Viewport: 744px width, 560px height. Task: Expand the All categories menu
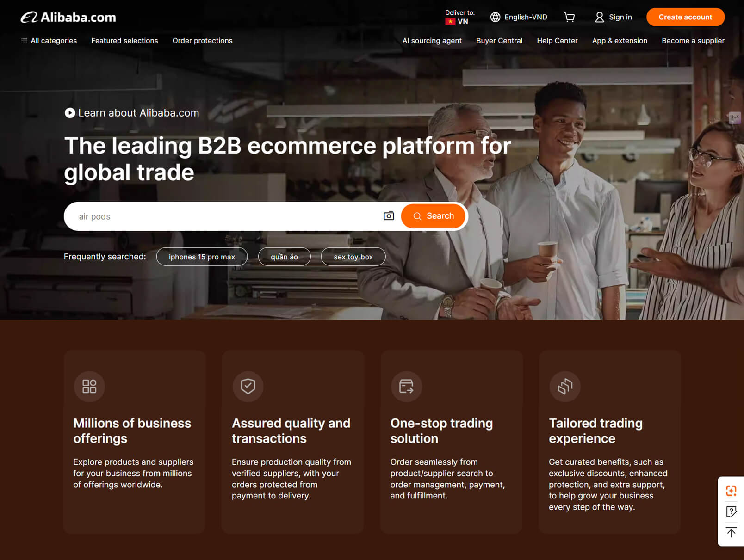point(49,41)
